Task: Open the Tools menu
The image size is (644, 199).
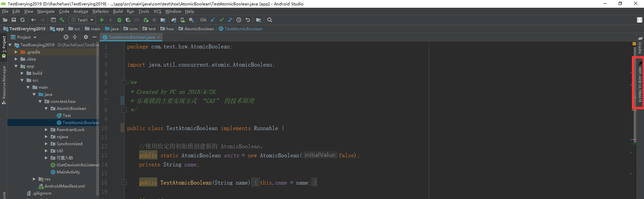Action: [144, 11]
